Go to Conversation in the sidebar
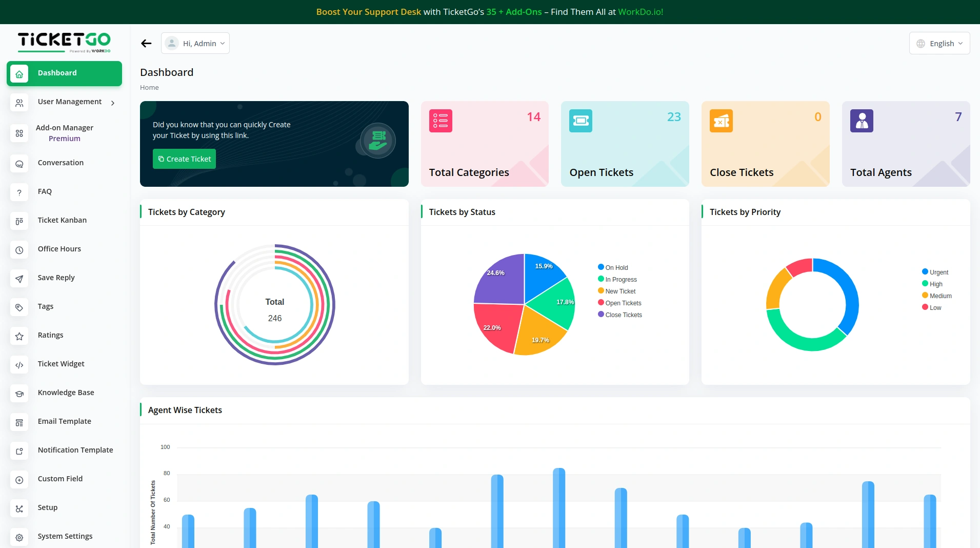This screenshot has height=548, width=980. [61, 163]
